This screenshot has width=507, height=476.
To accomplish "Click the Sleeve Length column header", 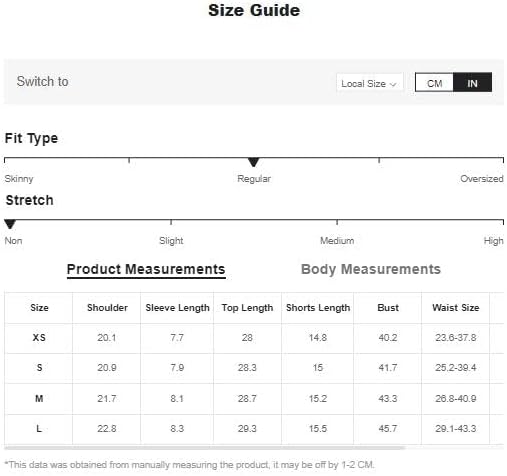I will (x=177, y=308).
